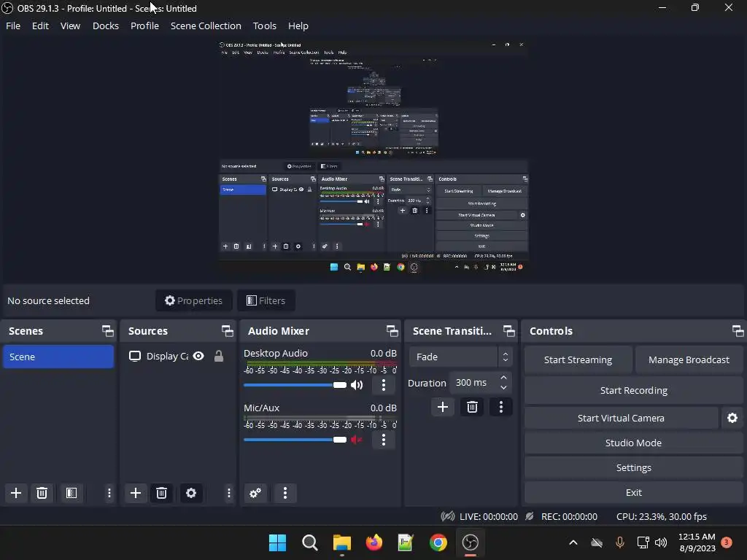
Task: Show hidden icons in system tray
Action: (573, 542)
